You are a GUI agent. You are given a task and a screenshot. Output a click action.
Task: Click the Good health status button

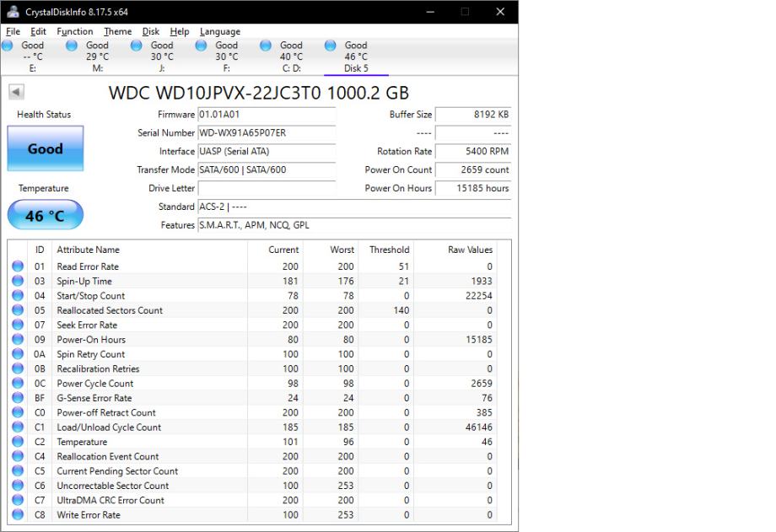click(x=45, y=148)
